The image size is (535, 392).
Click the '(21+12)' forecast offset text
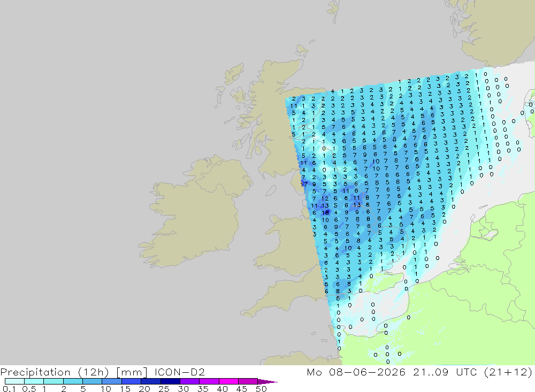coord(508,372)
